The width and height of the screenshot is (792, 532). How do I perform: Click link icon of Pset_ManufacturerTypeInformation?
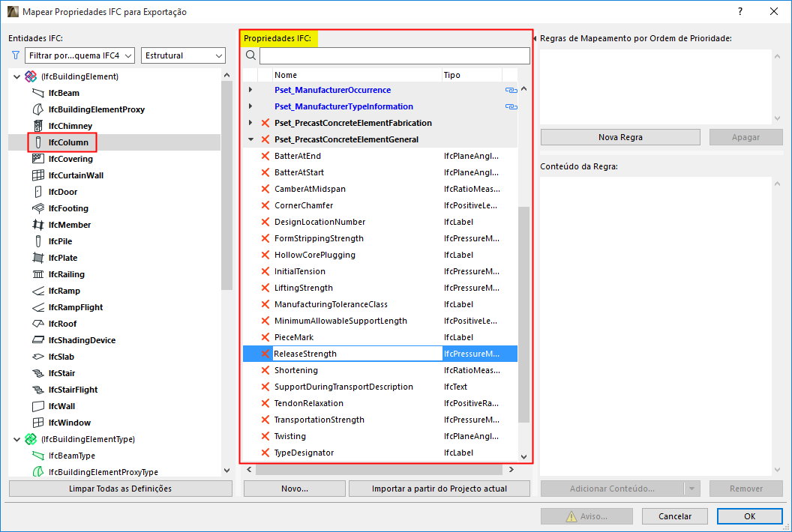click(511, 107)
